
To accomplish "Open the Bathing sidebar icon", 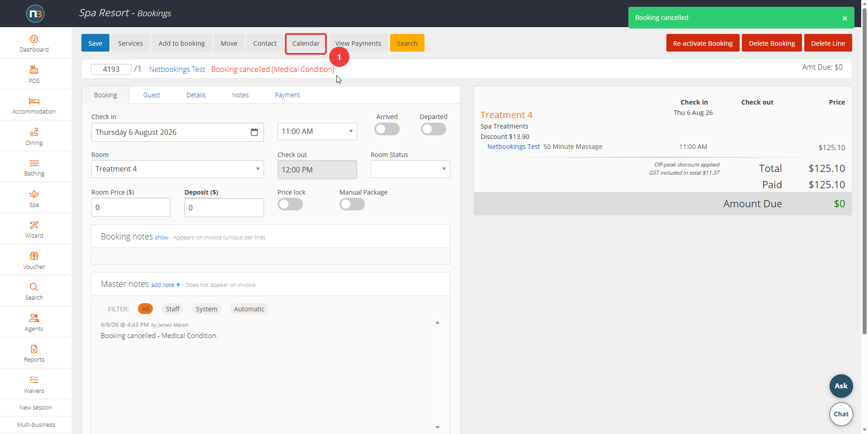I will click(x=34, y=163).
